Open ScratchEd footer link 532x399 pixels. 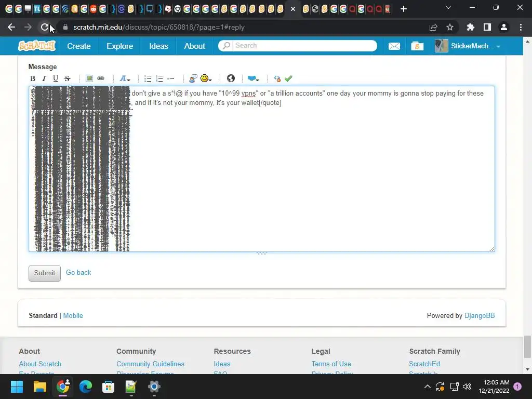(424, 364)
